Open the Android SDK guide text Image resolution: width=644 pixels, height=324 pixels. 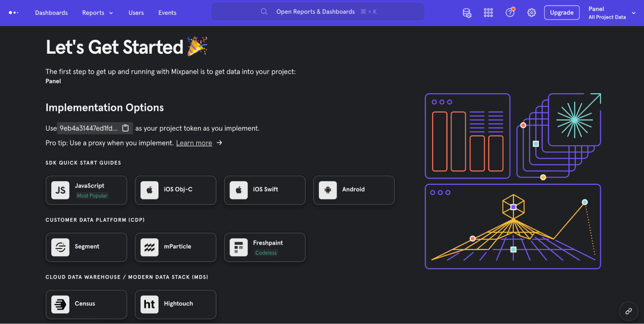coord(353,189)
